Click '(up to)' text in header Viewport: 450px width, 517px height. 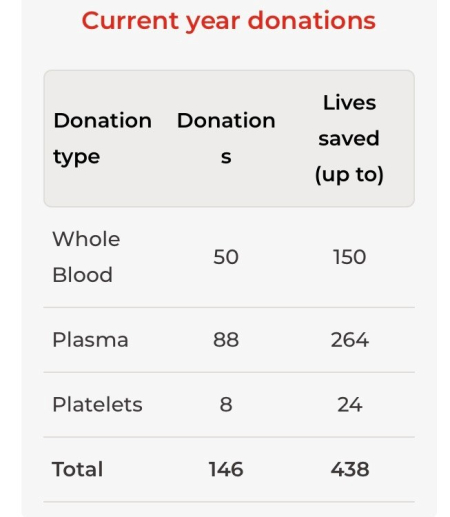point(349,174)
